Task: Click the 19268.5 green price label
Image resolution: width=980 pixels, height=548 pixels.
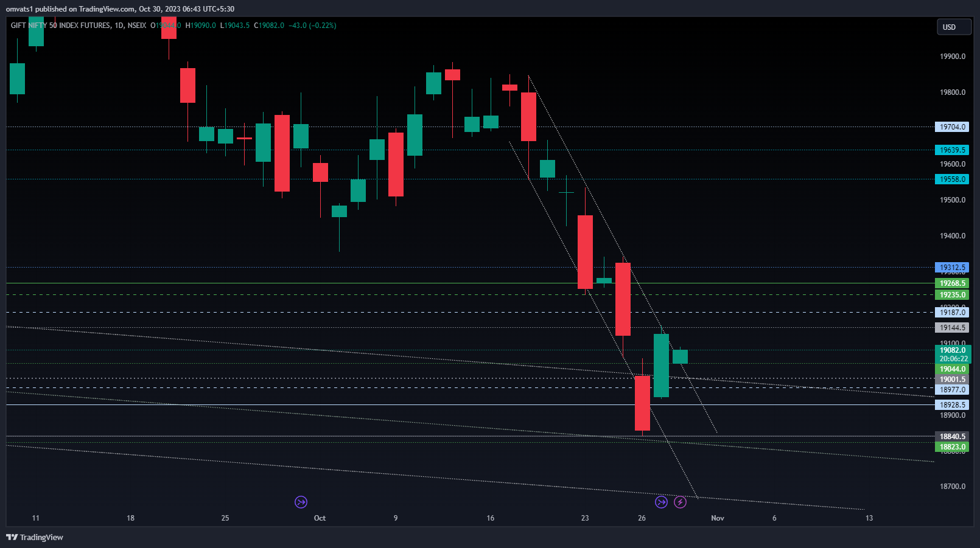Action: (x=952, y=283)
